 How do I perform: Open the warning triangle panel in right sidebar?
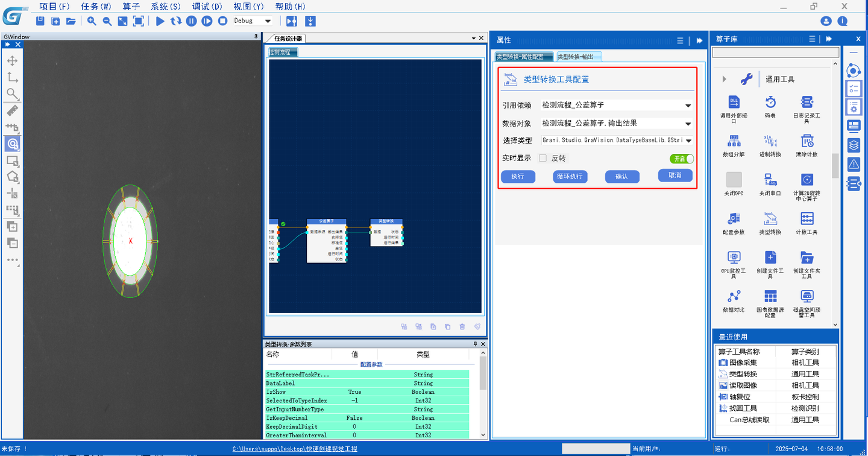point(854,163)
